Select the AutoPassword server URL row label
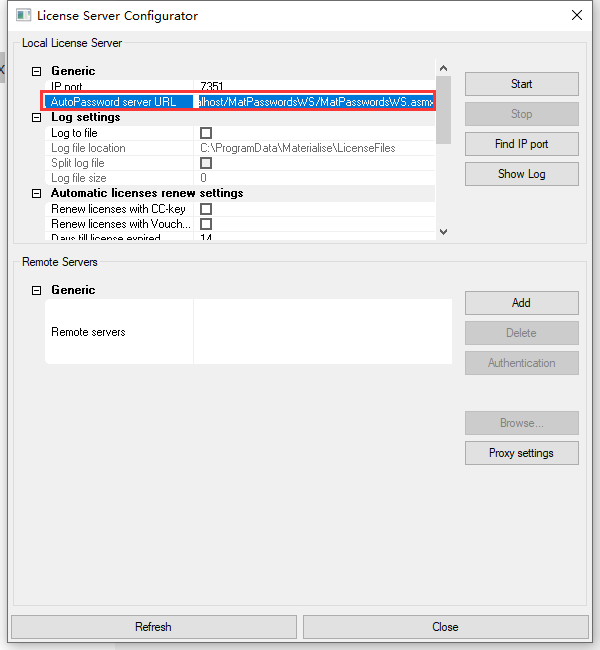 [113, 102]
